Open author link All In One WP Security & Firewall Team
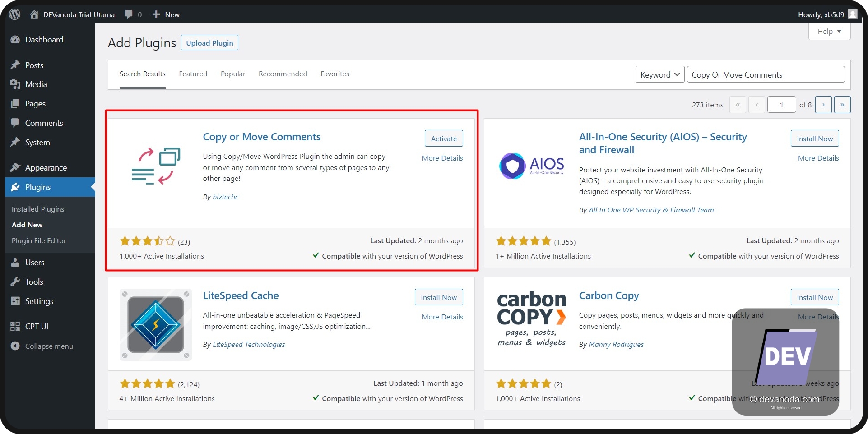868x434 pixels. click(651, 210)
